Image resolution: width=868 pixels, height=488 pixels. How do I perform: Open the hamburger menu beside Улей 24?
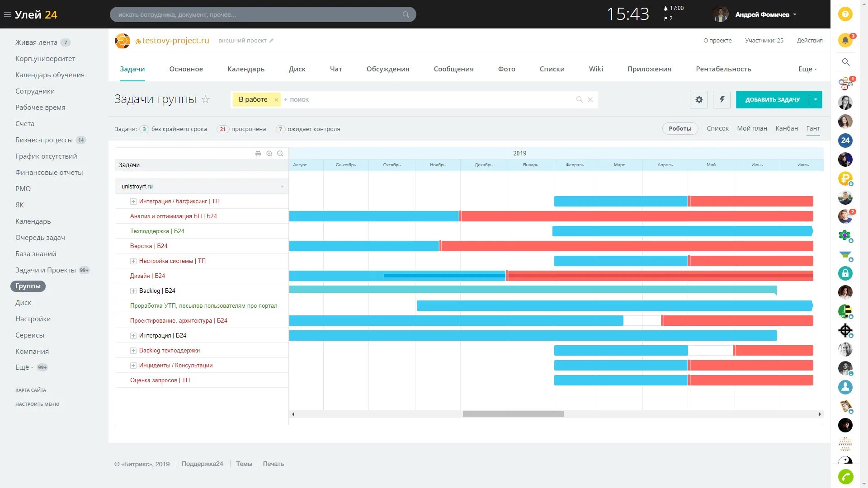click(7, 14)
